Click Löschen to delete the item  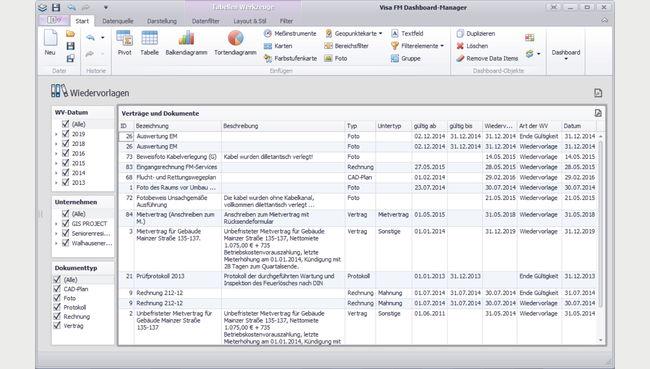click(x=472, y=46)
